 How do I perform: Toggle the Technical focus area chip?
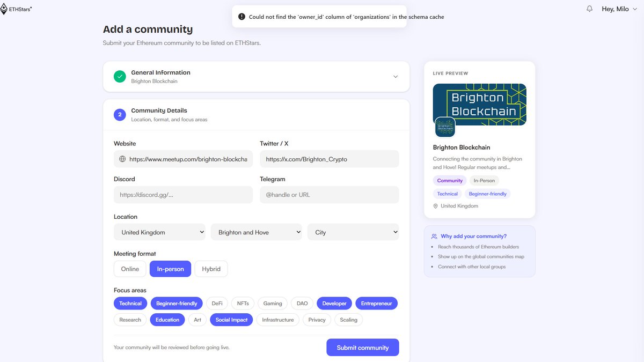pyautogui.click(x=130, y=304)
